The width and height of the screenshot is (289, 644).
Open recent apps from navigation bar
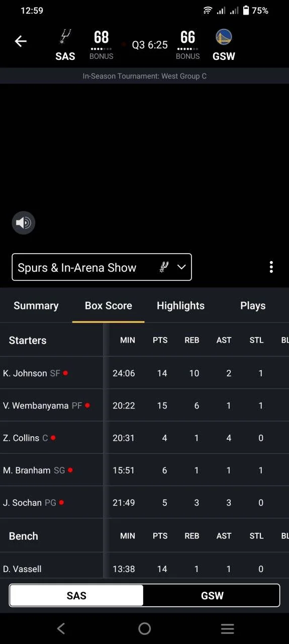pos(228,628)
